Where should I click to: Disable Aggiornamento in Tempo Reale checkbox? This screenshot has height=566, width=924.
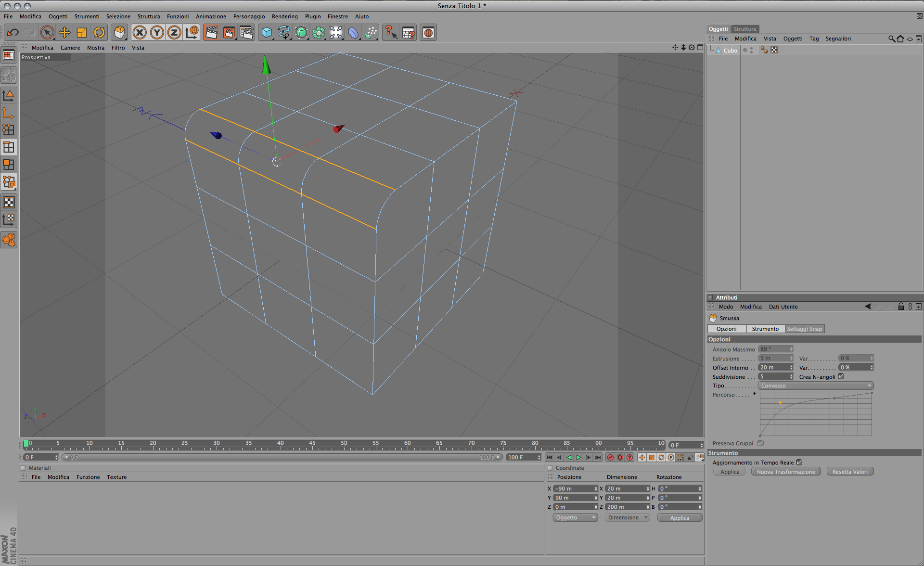pos(799,462)
